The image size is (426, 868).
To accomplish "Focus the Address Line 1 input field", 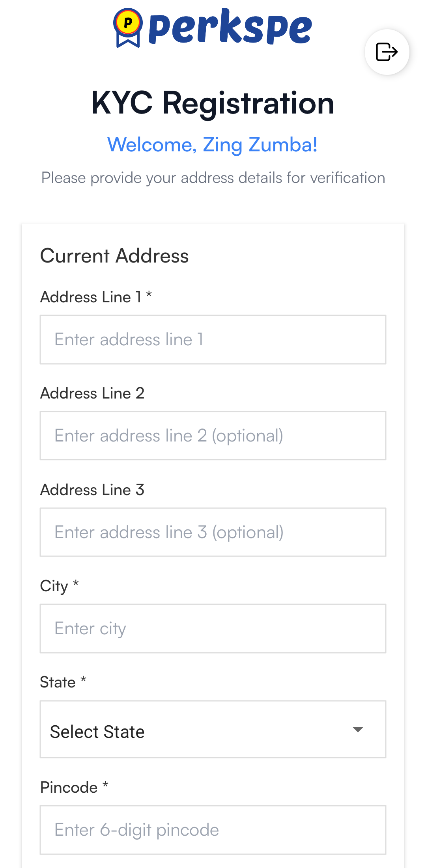I will [213, 339].
